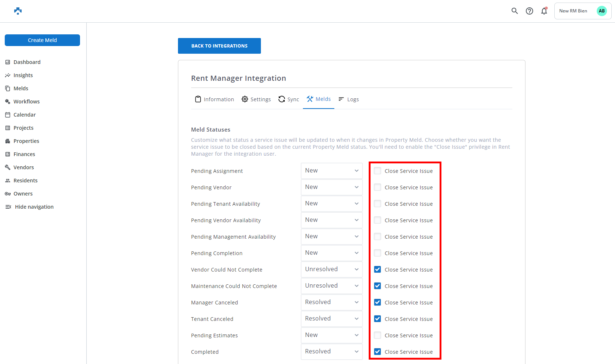Open the help question mark icon
The width and height of the screenshot is (615, 364).
(x=529, y=11)
